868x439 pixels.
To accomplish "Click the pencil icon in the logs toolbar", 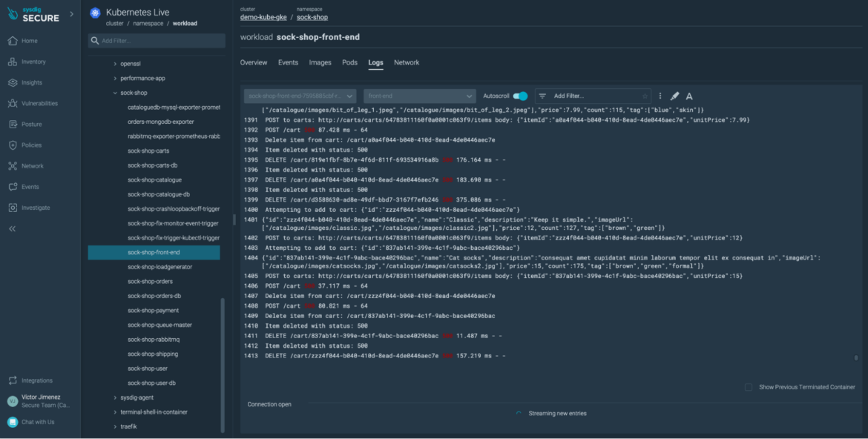I will (674, 96).
